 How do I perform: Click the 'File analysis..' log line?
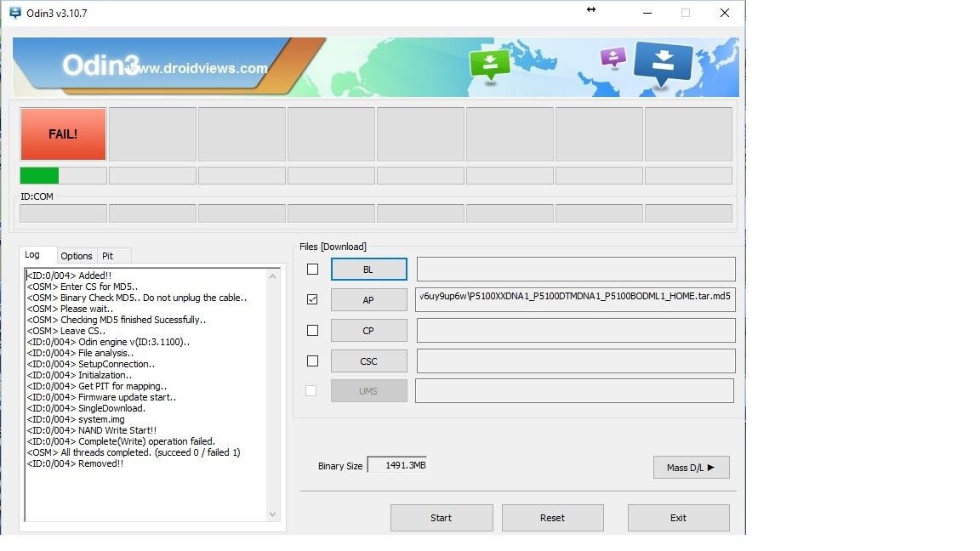pyautogui.click(x=80, y=353)
